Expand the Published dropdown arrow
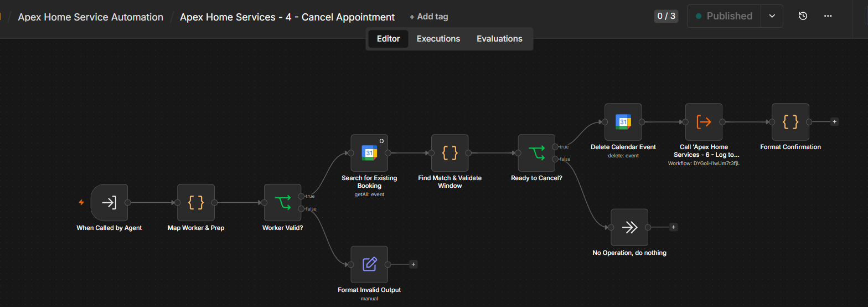 click(x=772, y=16)
